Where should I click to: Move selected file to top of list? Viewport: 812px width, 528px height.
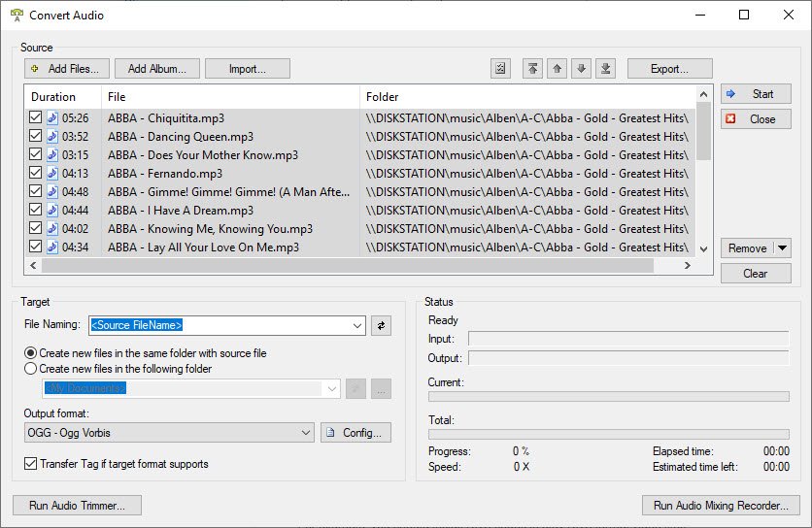532,69
